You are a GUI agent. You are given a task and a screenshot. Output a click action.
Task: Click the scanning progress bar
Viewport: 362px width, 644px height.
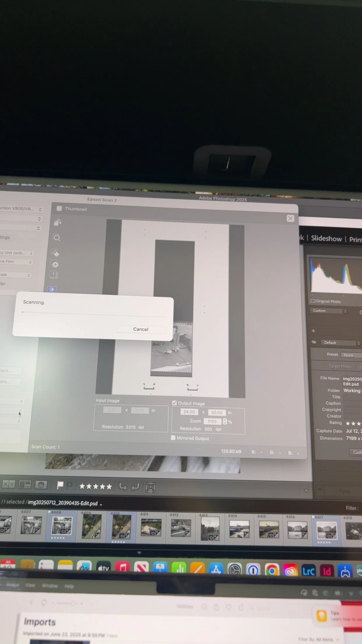coord(94,314)
